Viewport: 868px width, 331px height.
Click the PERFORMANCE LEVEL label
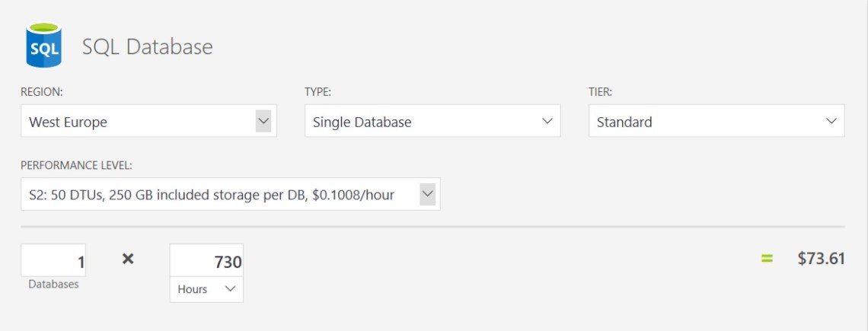click(x=76, y=166)
